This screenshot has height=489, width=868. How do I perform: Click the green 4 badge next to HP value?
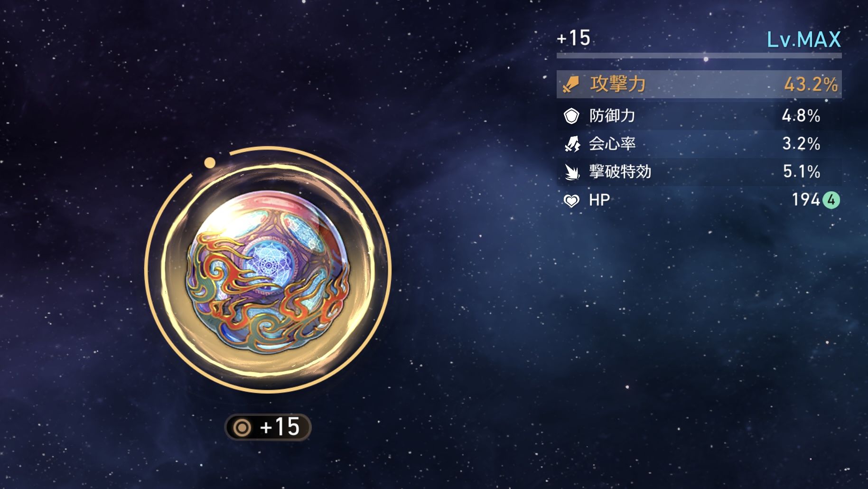(831, 200)
